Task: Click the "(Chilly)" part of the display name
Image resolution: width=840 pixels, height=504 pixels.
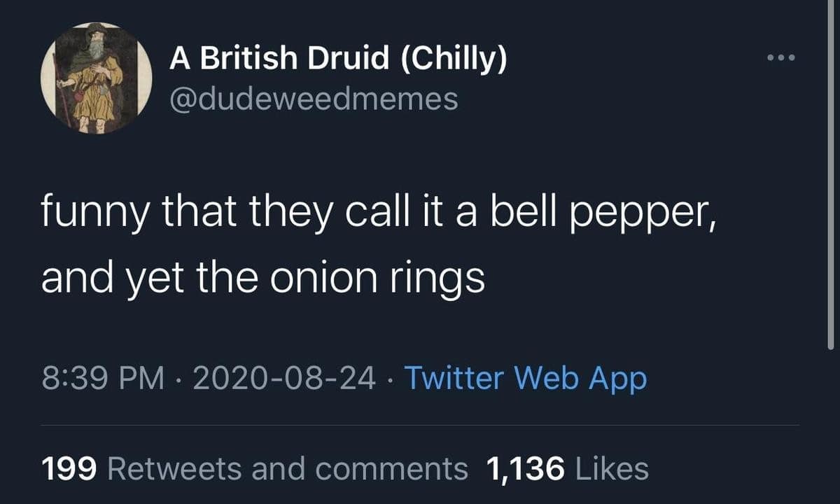Action: point(454,59)
